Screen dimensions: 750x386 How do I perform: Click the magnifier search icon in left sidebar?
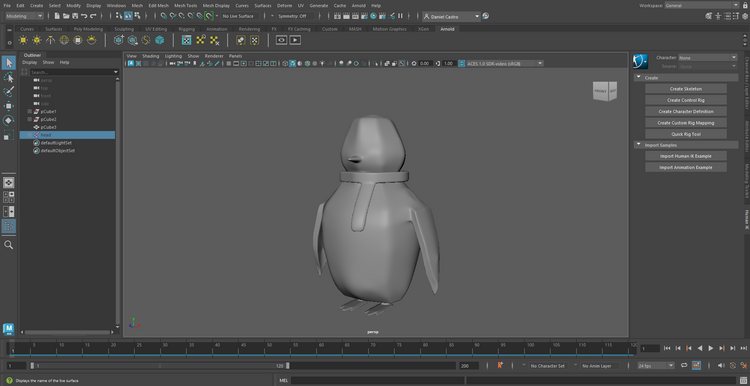(x=9, y=245)
